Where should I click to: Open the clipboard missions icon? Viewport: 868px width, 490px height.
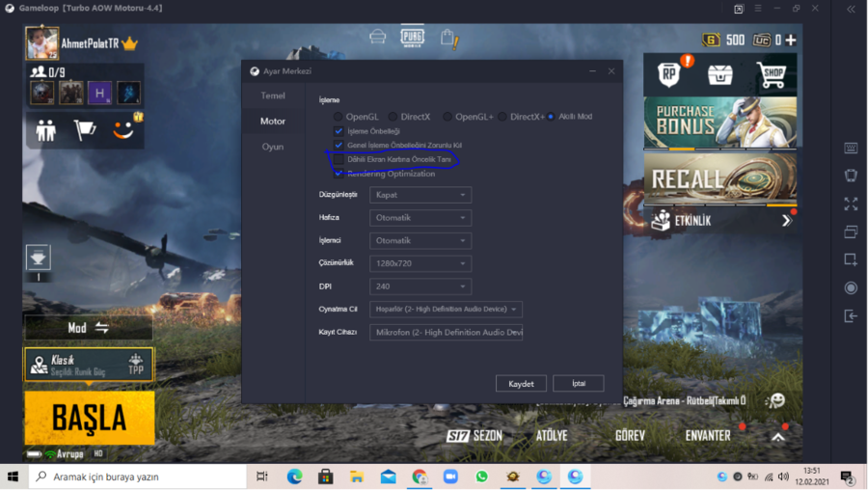tap(448, 39)
